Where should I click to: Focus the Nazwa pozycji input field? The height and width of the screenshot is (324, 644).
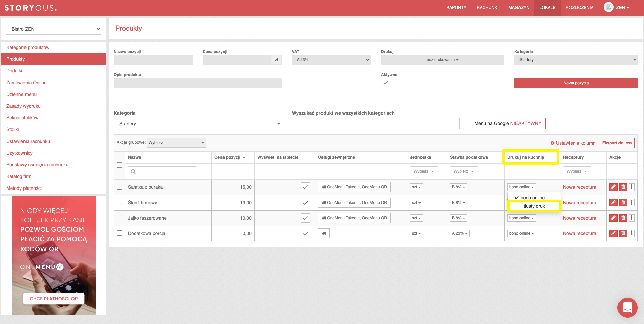[153, 60]
